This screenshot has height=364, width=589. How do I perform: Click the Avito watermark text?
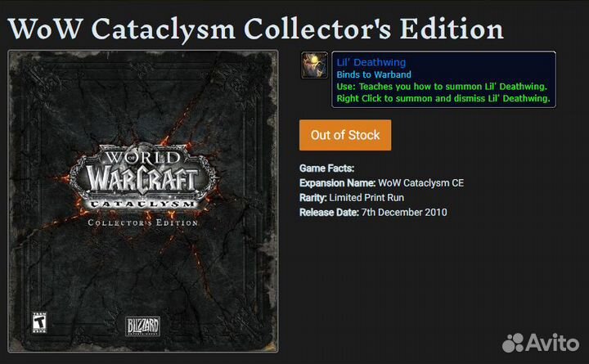tap(552, 343)
